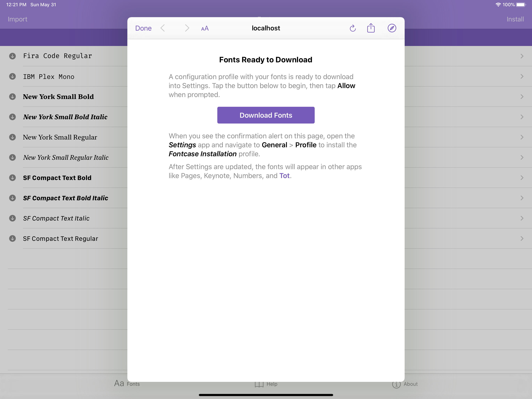Expand SF Compact Text Regular row chevron

point(522,238)
